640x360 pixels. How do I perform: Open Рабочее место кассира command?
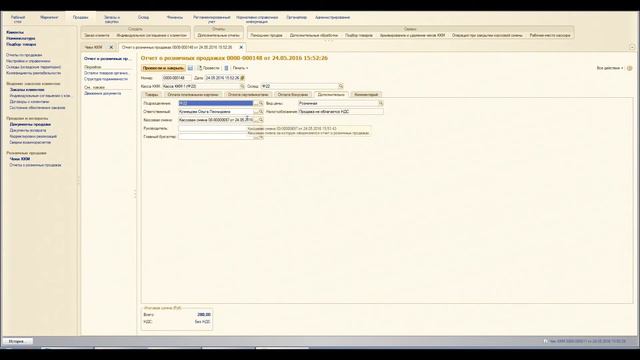click(x=550, y=36)
